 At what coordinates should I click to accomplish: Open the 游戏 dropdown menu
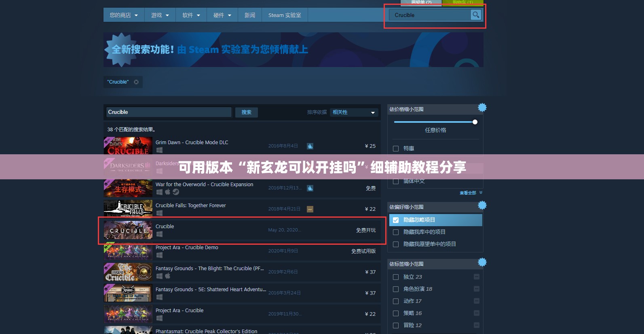click(160, 15)
